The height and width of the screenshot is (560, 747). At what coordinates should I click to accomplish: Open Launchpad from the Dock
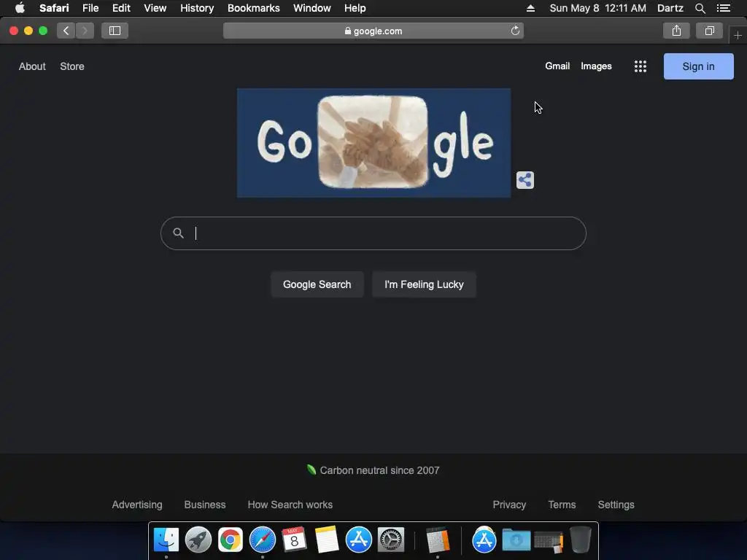(198, 540)
